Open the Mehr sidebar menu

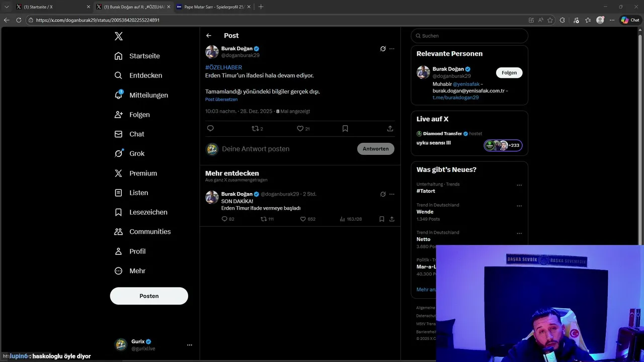click(130, 271)
